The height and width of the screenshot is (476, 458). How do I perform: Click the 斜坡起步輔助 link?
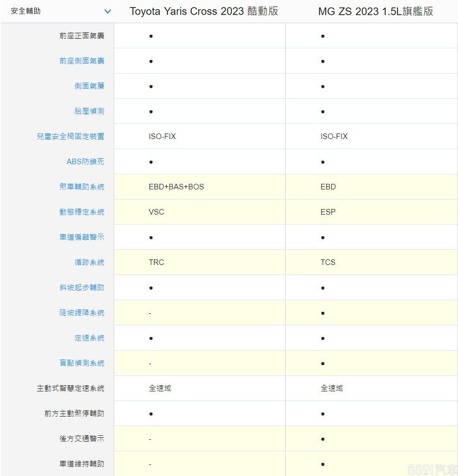pos(82,288)
